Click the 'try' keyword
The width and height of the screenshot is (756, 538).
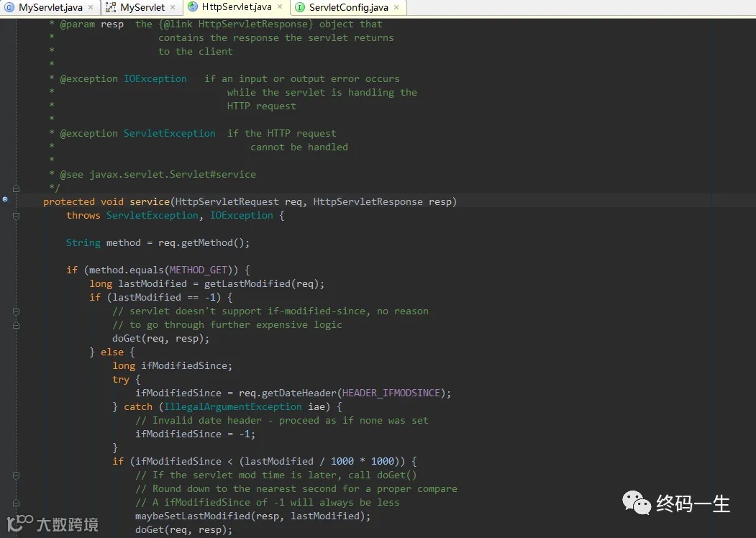[x=121, y=379]
